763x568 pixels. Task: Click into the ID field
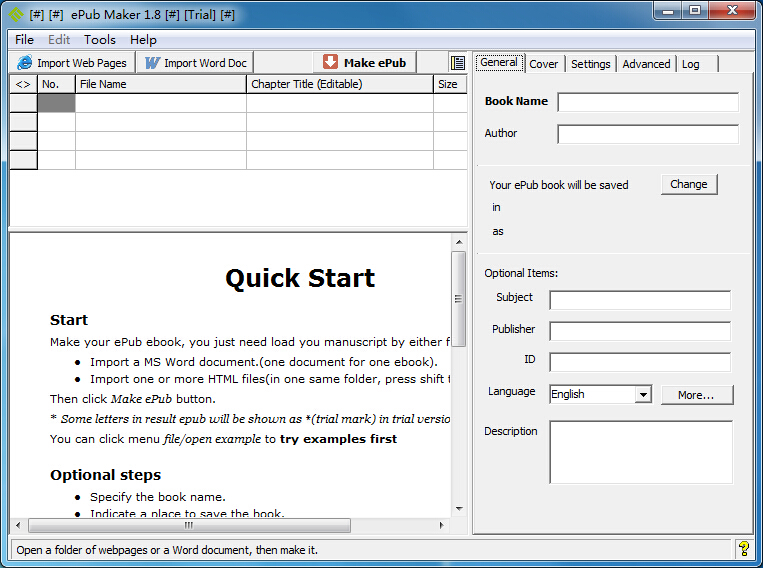pyautogui.click(x=640, y=362)
